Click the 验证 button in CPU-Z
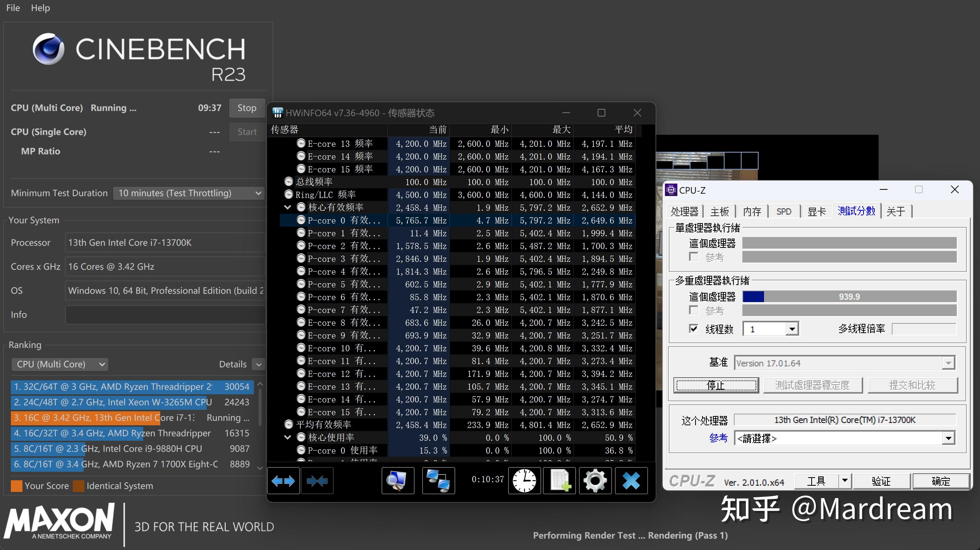This screenshot has width=980, height=550. click(881, 481)
